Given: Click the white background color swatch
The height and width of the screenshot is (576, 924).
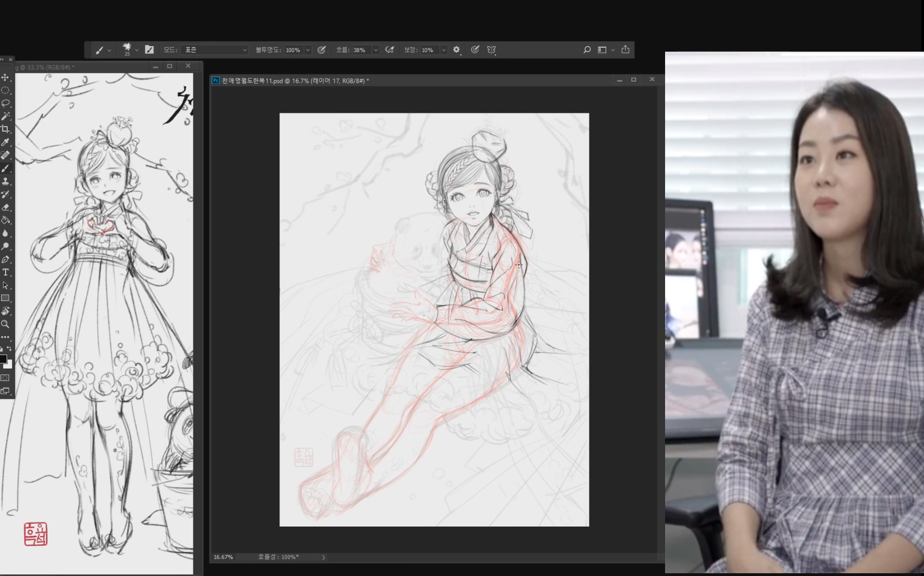Looking at the screenshot, I should [8, 364].
